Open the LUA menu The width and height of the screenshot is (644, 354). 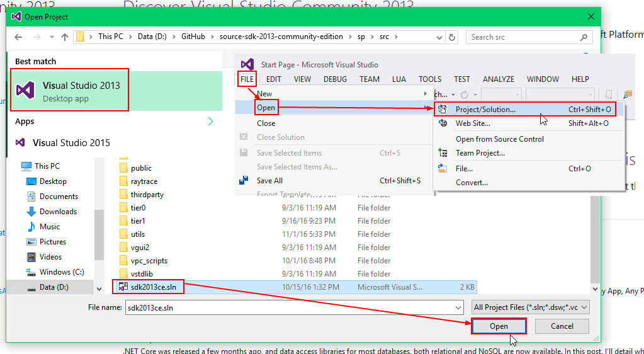coord(399,79)
